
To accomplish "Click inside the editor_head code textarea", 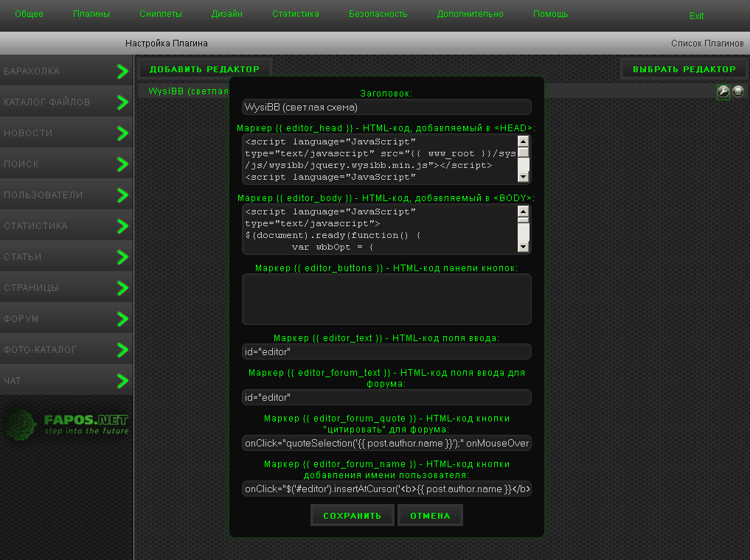I will tap(381, 159).
